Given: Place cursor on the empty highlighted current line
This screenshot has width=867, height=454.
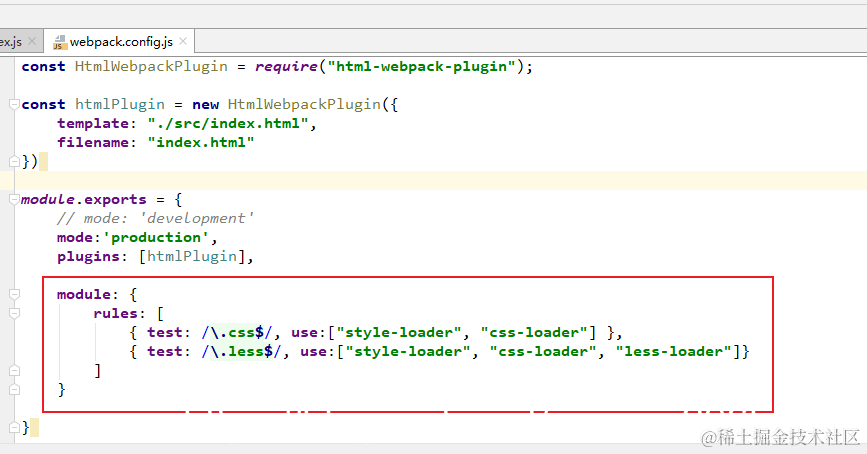Looking at the screenshot, I should tap(434, 180).
